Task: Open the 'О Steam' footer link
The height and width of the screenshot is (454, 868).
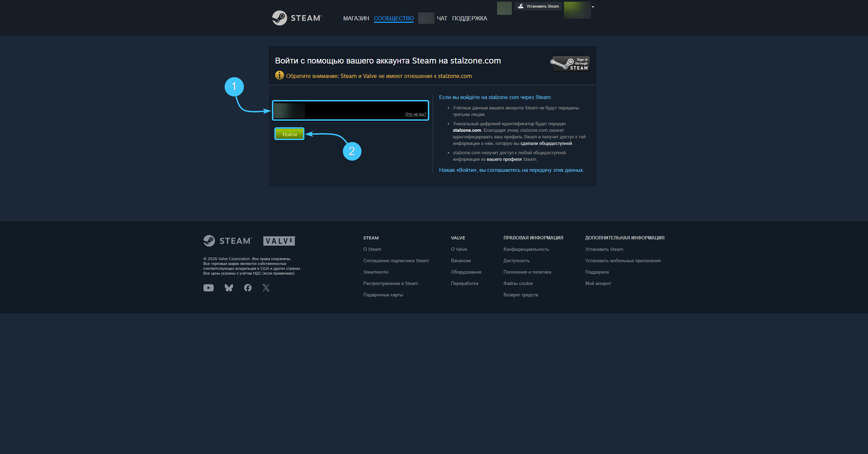Action: click(372, 249)
